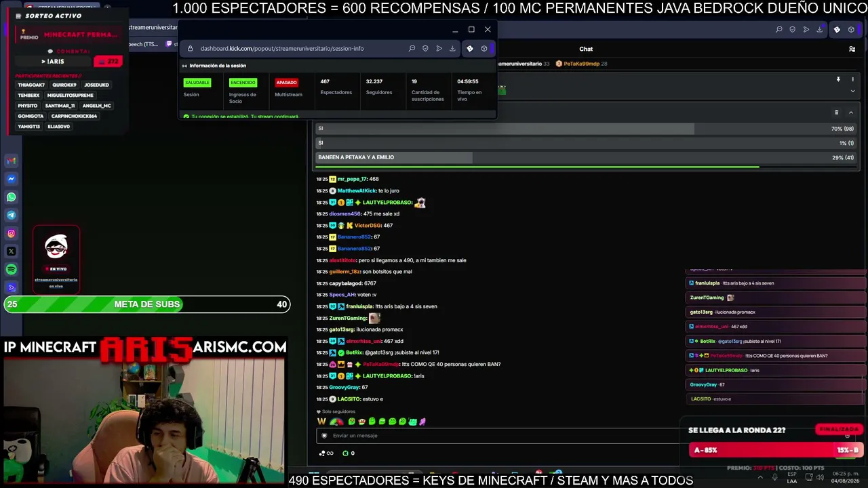The height and width of the screenshot is (488, 868).
Task: Click poll option SI with 70%
Action: tap(585, 129)
